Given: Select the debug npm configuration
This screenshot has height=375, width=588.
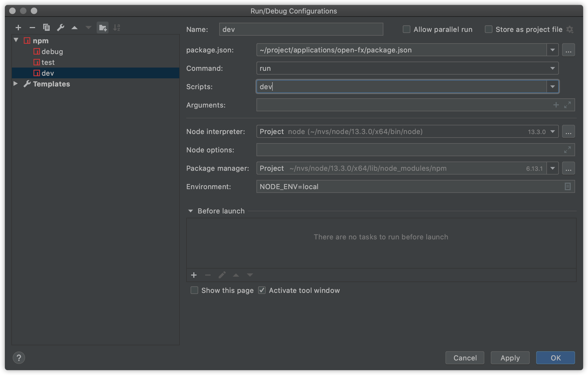Looking at the screenshot, I should [52, 52].
